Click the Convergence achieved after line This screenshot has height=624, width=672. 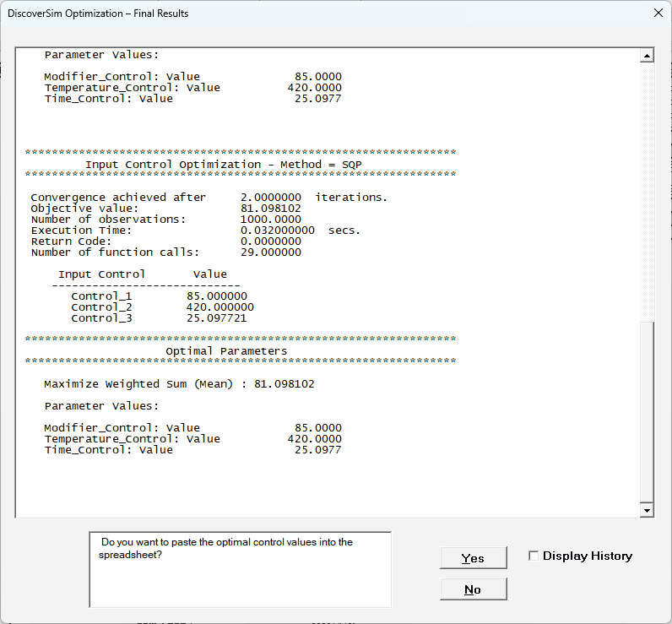(x=208, y=197)
